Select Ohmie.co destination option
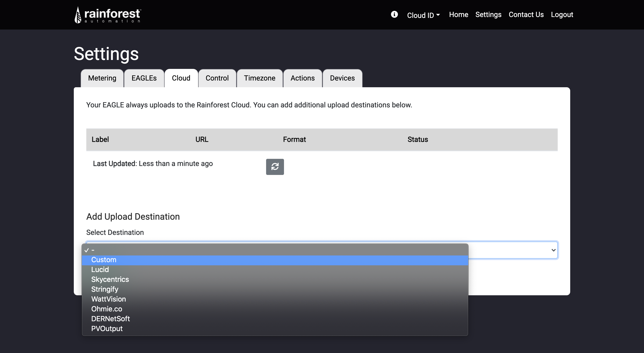The width and height of the screenshot is (644, 353). (106, 309)
